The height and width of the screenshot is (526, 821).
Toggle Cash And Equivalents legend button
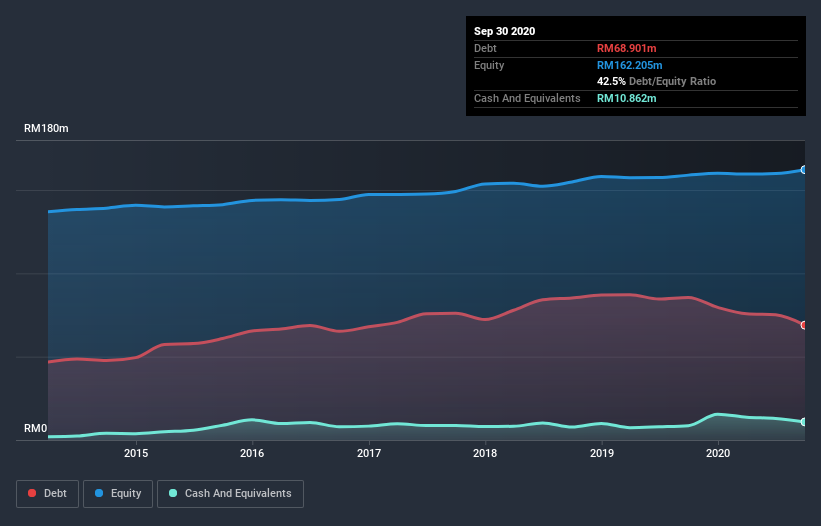point(230,494)
